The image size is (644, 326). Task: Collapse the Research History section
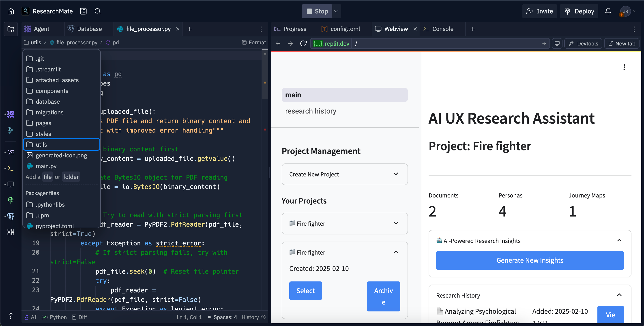(619, 295)
